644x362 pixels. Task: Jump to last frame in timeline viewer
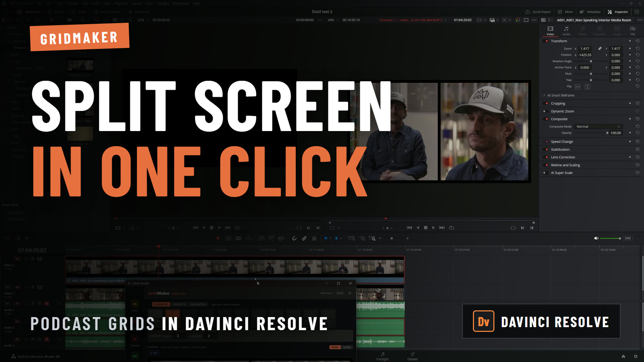click(x=442, y=228)
